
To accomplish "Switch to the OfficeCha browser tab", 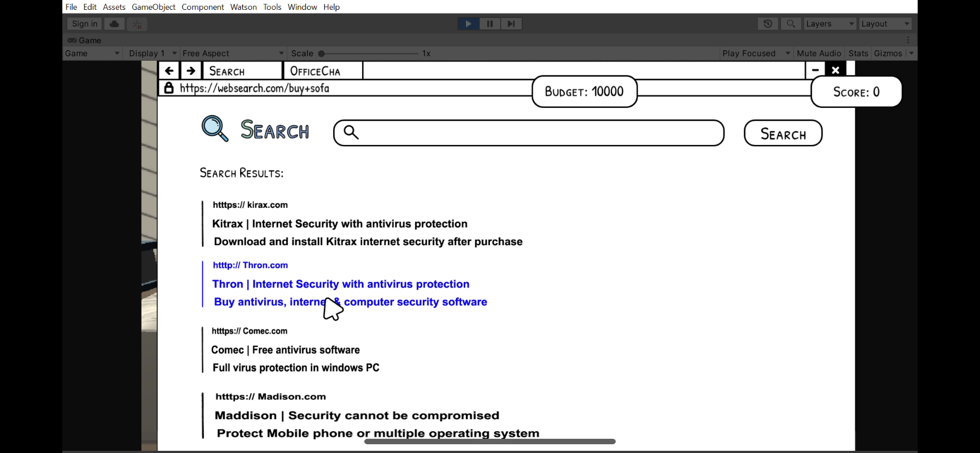I will point(323,71).
